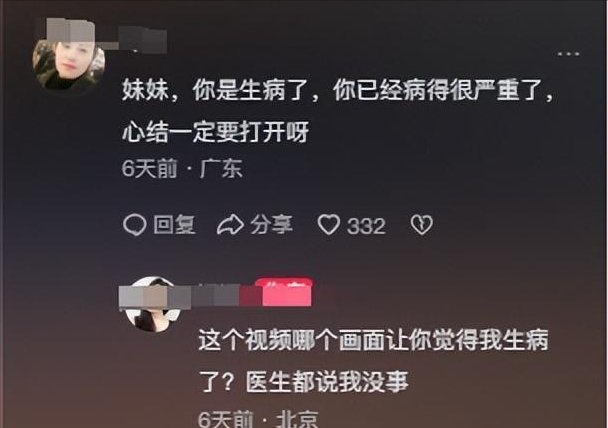Click the 332 like count

[366, 226]
